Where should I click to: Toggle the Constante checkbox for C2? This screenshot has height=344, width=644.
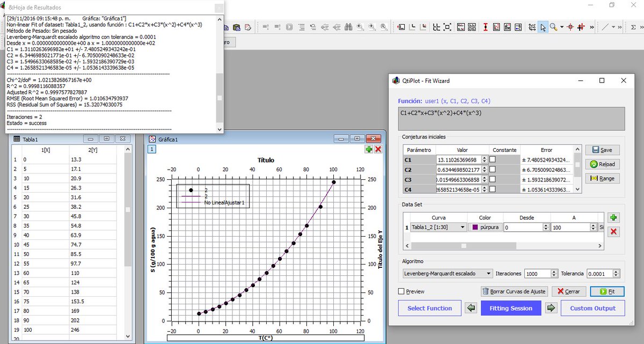493,170
